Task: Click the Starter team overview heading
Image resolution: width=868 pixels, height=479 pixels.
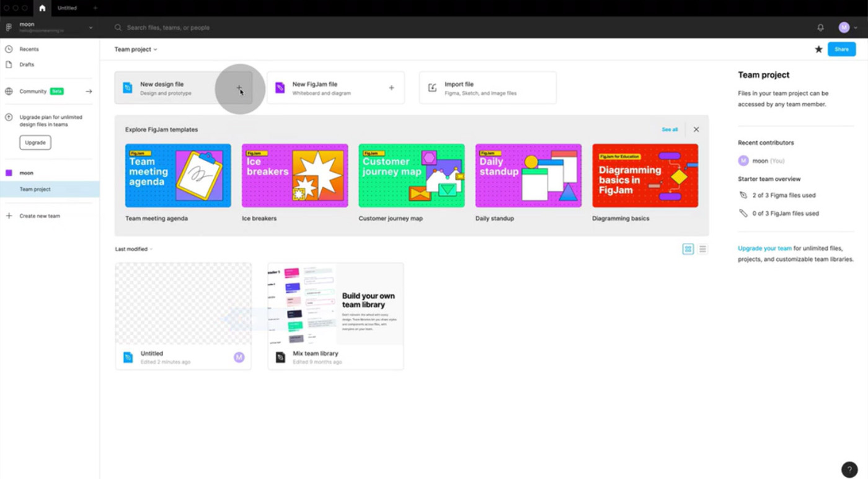Action: pyautogui.click(x=769, y=179)
